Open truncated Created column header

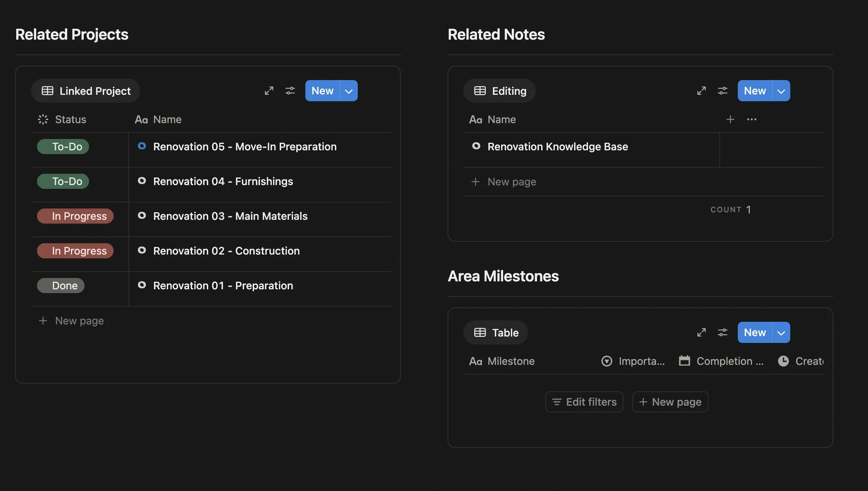coord(800,361)
